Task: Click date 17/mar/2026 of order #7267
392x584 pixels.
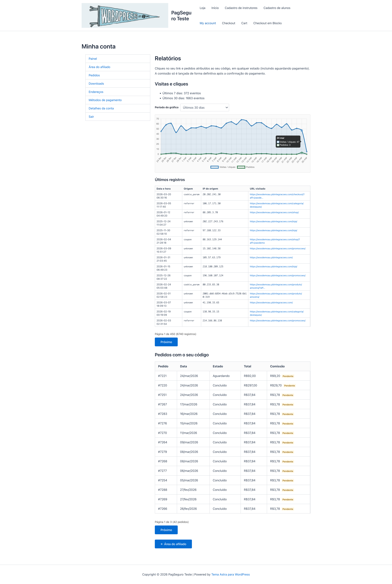Action: [189, 404]
